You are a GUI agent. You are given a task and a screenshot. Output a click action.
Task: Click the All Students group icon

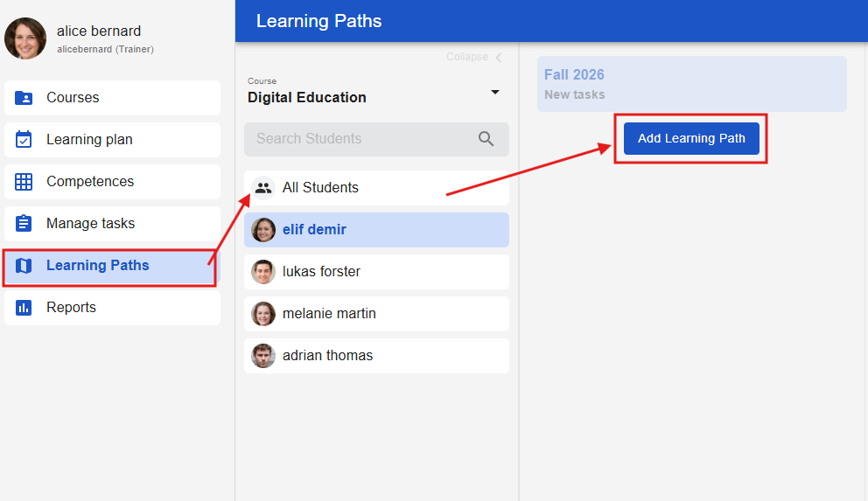point(262,188)
